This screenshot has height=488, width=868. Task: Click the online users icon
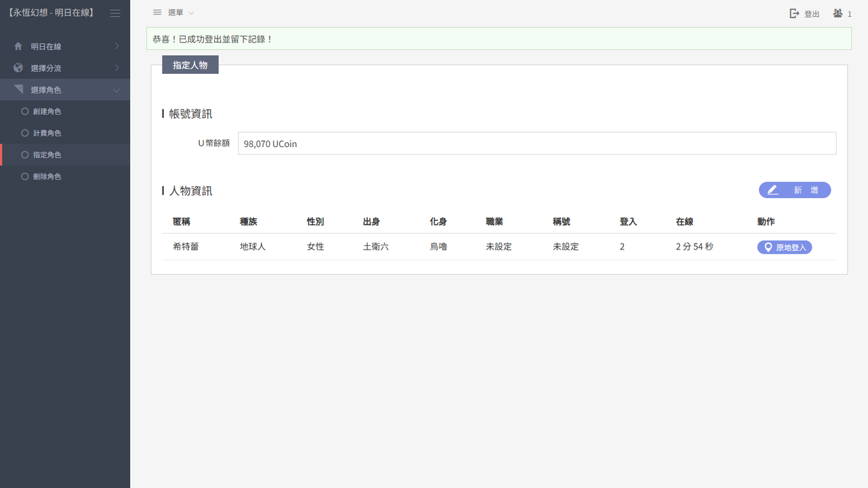pyautogui.click(x=838, y=14)
